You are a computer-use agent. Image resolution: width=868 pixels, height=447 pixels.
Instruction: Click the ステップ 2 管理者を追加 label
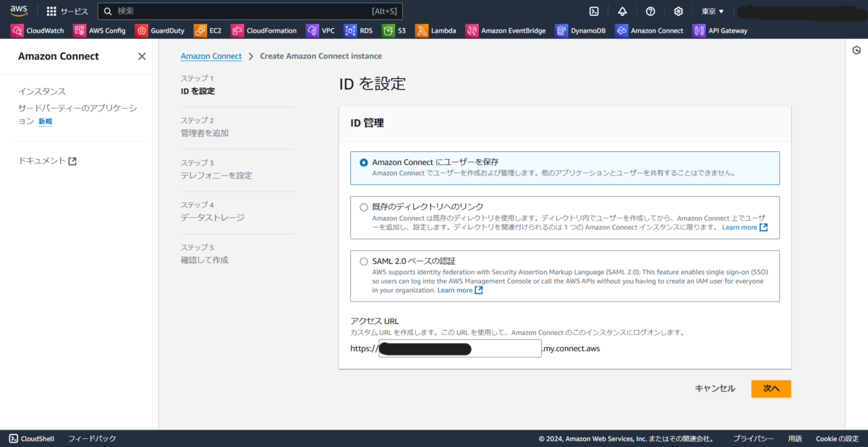[205, 127]
